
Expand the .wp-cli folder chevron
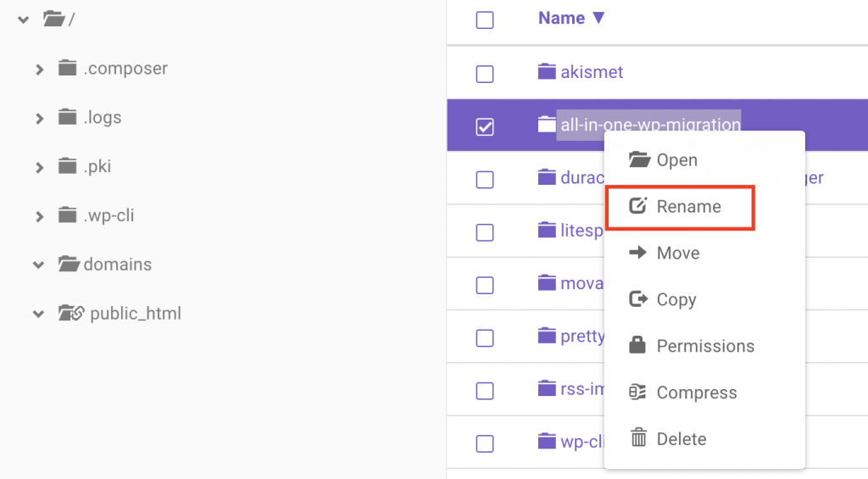point(39,217)
